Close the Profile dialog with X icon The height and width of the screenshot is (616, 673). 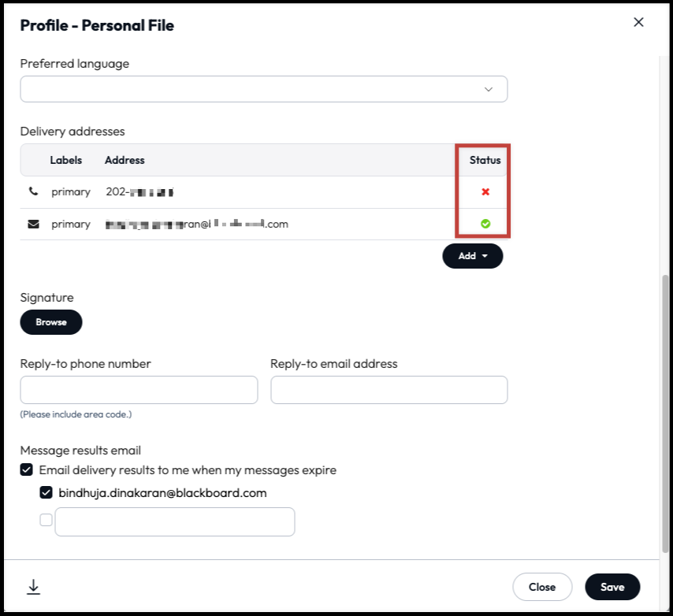[638, 22]
